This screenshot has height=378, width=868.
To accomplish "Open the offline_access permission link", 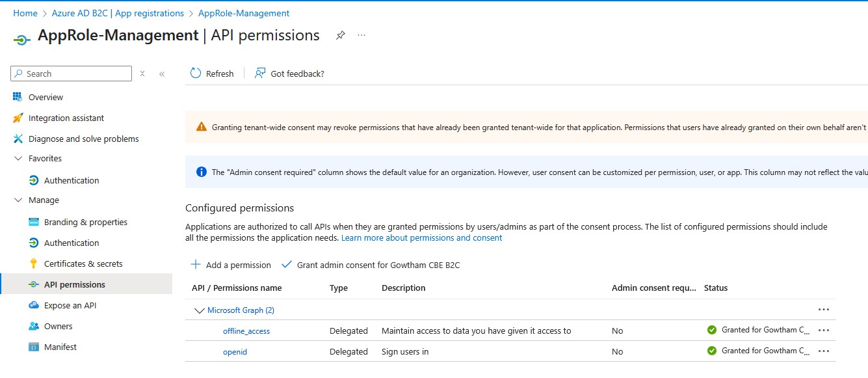I will tap(246, 331).
